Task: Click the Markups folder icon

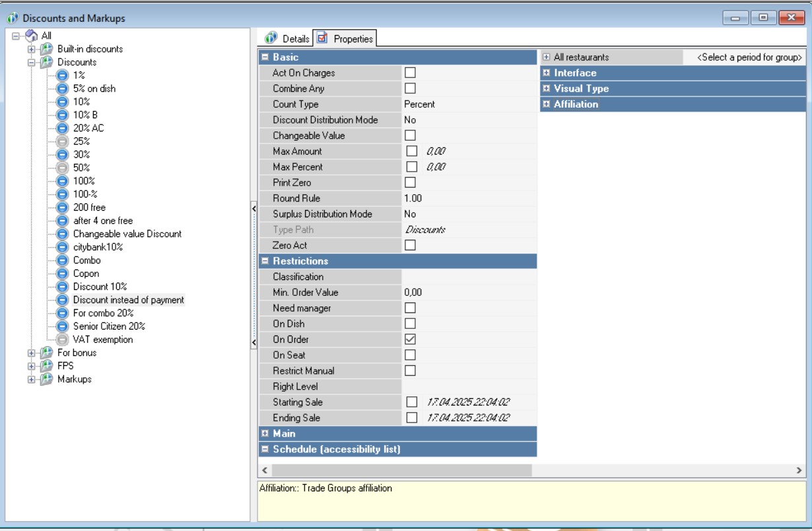Action: pyautogui.click(x=46, y=379)
